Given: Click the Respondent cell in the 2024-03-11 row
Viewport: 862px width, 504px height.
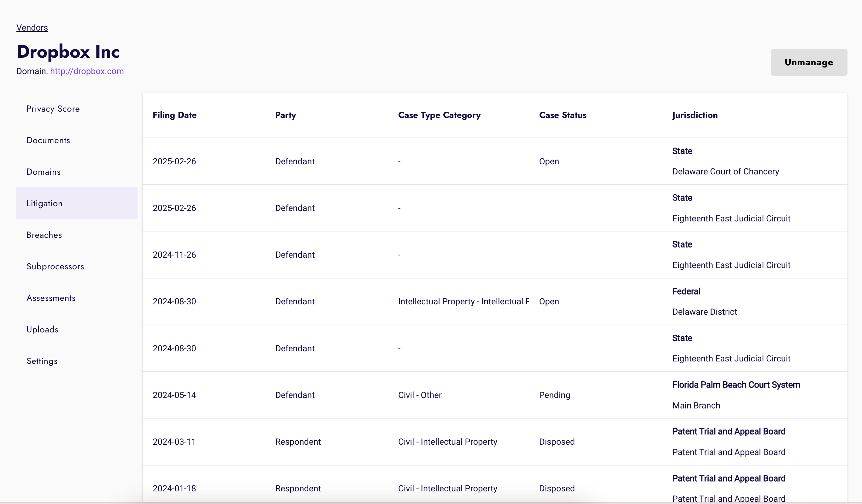Looking at the screenshot, I should [x=298, y=442].
